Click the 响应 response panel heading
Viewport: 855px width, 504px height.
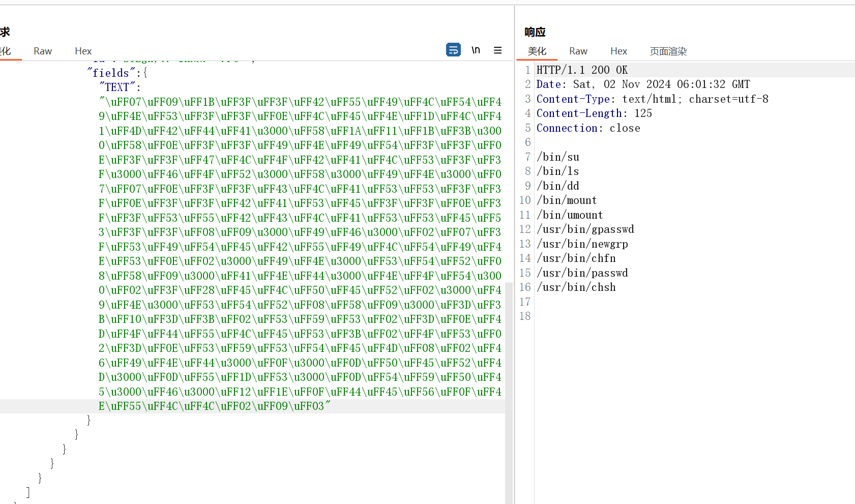(535, 32)
